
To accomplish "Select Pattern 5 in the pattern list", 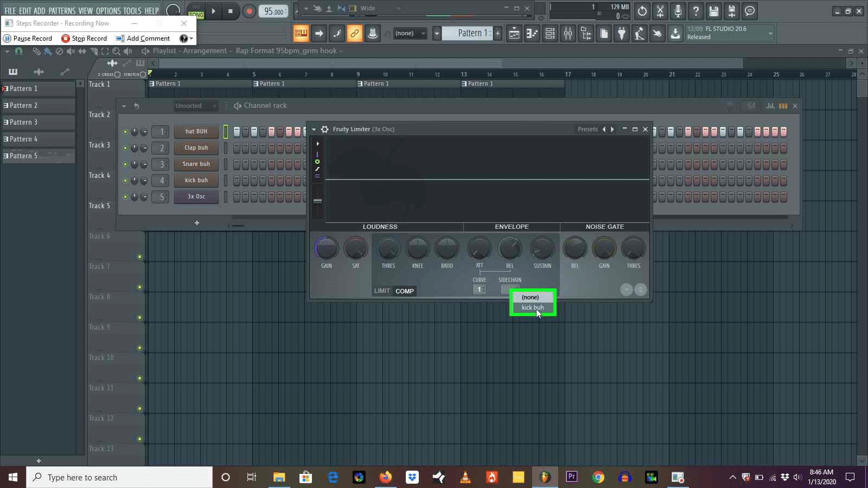I will pos(38,156).
